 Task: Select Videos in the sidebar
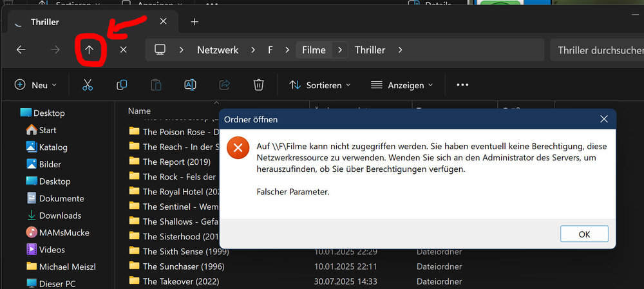tap(45, 250)
